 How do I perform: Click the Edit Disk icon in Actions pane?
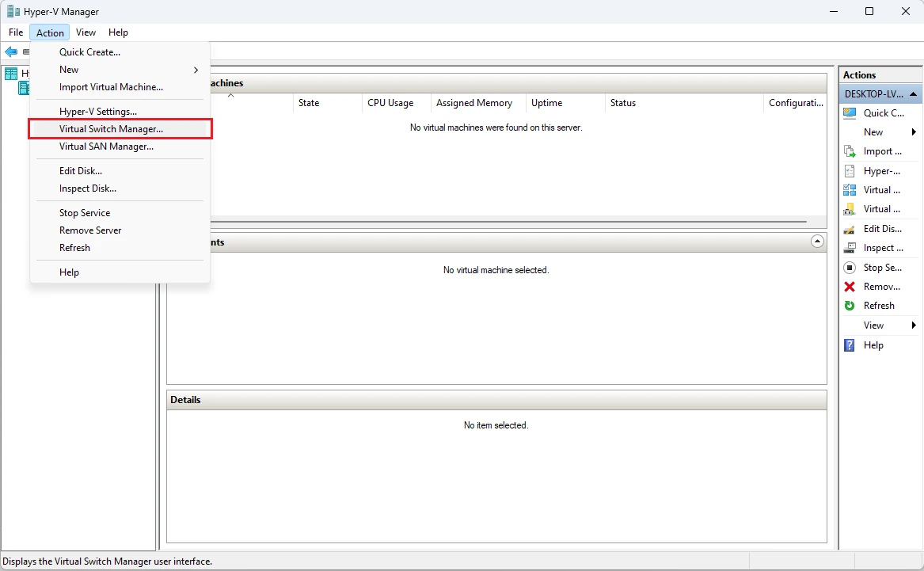click(849, 229)
